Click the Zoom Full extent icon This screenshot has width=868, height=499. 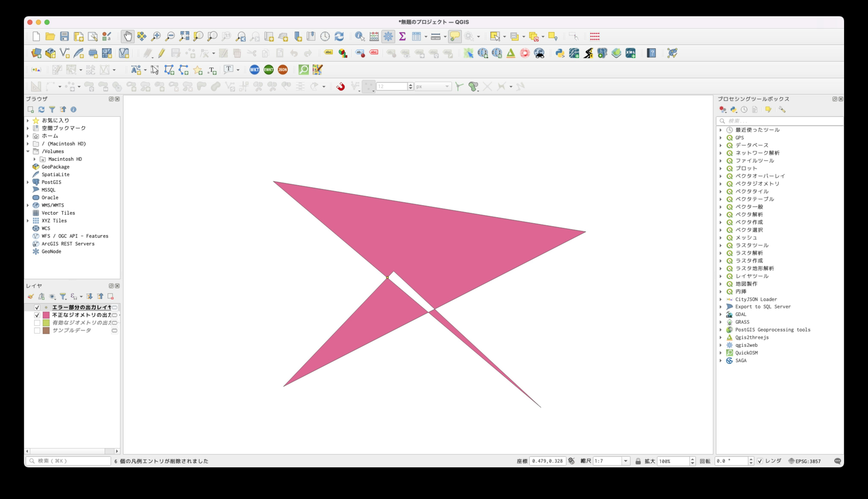pyautogui.click(x=184, y=36)
